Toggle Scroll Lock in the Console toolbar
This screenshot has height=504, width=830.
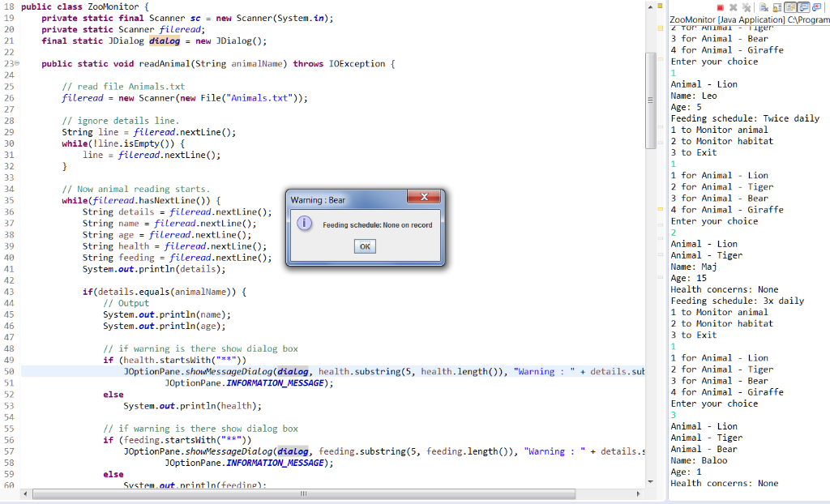point(777,7)
